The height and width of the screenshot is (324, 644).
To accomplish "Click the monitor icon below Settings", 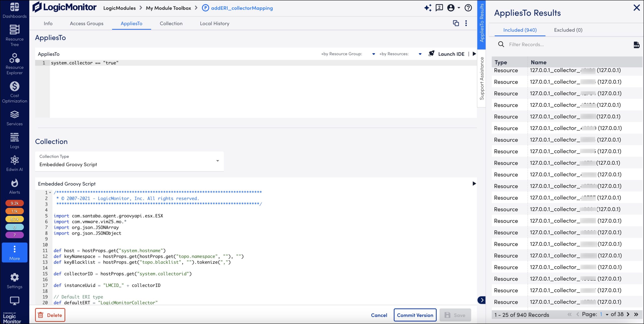I will (15, 301).
